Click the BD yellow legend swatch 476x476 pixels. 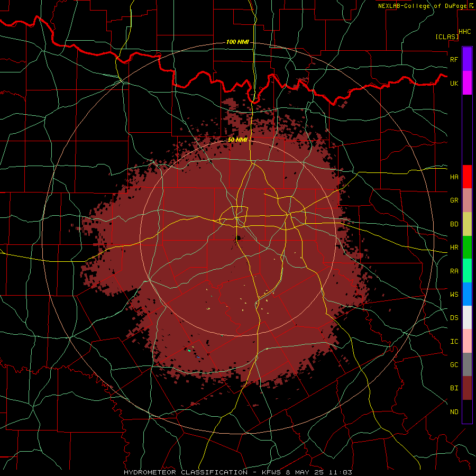pyautogui.click(x=467, y=224)
